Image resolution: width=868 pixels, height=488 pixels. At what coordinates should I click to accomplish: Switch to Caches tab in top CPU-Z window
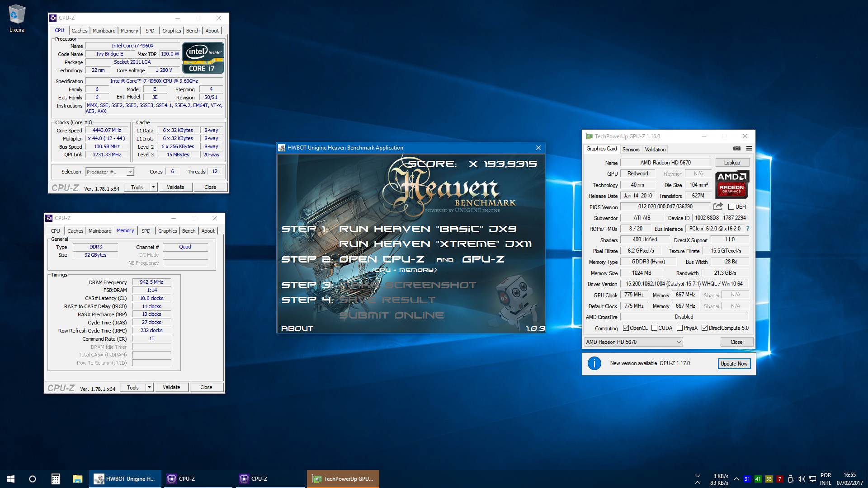click(x=79, y=31)
